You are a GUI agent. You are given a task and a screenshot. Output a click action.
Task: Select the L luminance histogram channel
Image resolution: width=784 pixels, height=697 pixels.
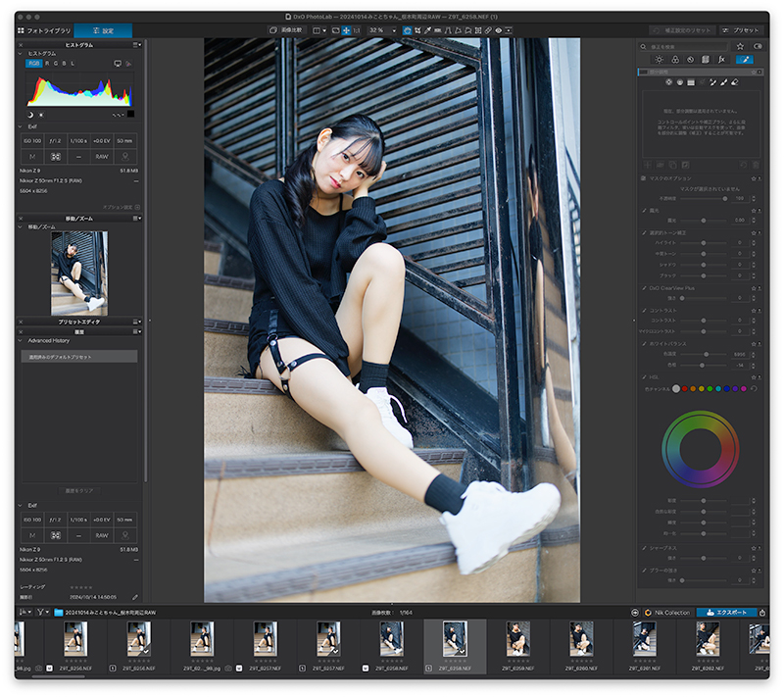pos(73,64)
